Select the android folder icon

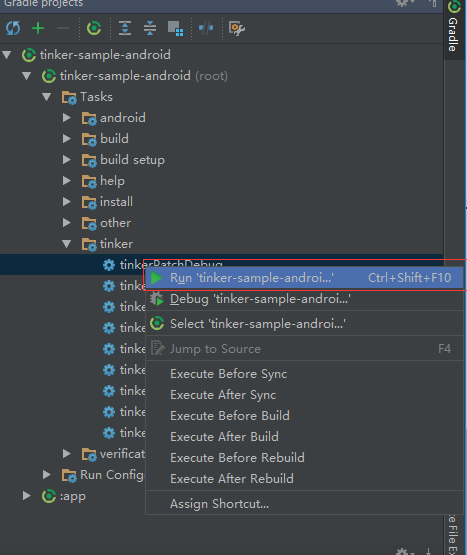point(89,119)
